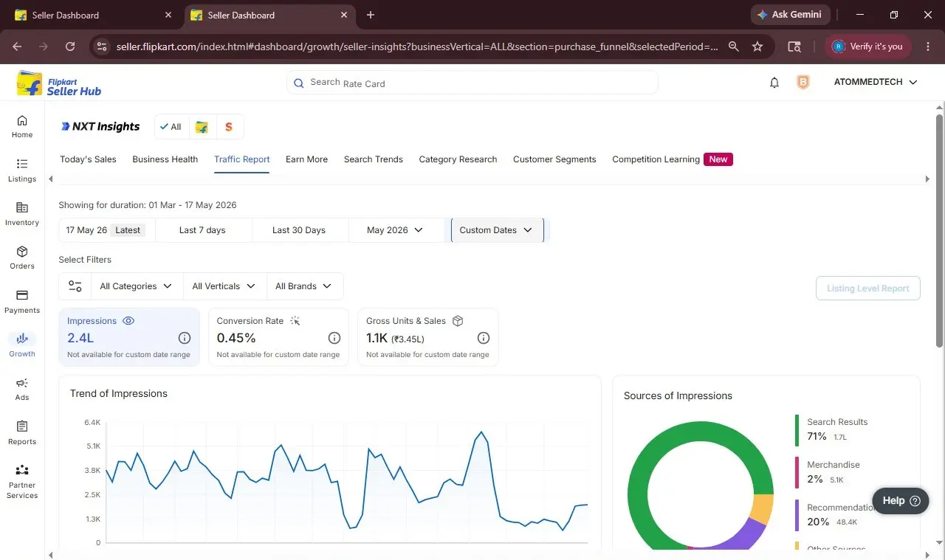Open Payments from the sidebar

[x=22, y=302]
